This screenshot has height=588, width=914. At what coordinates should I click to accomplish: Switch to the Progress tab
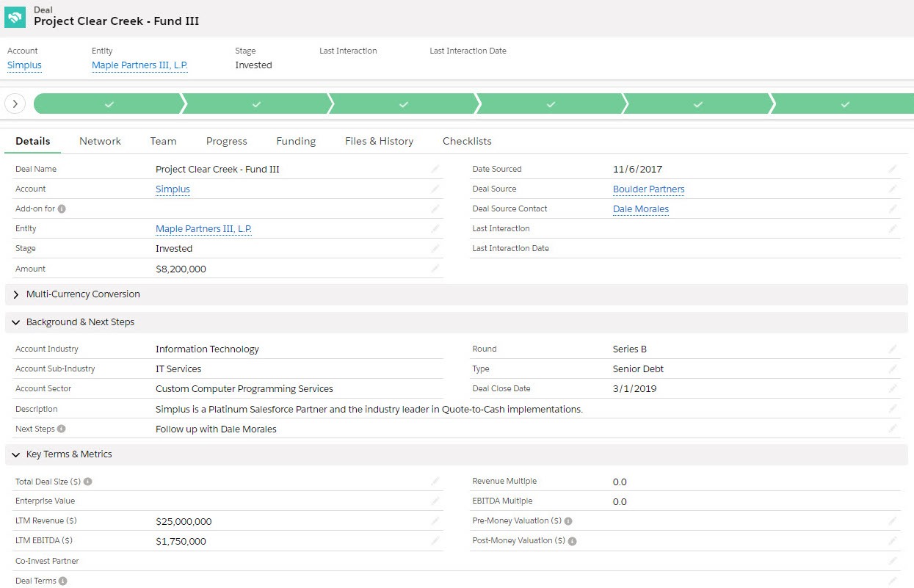(226, 141)
